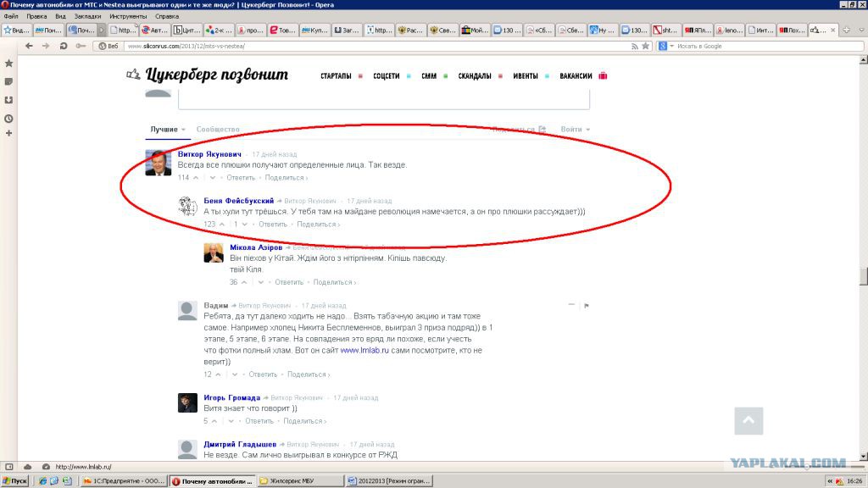Viewport: 868px width, 488px height.
Task: Open the Инструменты menu
Action: tap(128, 17)
